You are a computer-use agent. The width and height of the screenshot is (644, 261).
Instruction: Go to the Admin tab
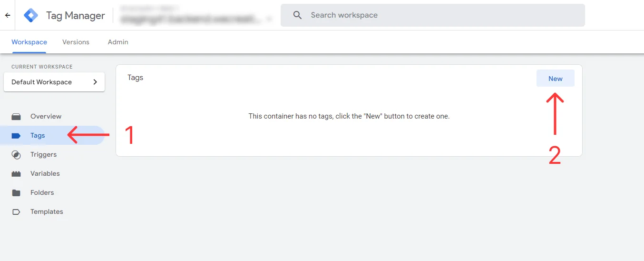click(x=118, y=42)
